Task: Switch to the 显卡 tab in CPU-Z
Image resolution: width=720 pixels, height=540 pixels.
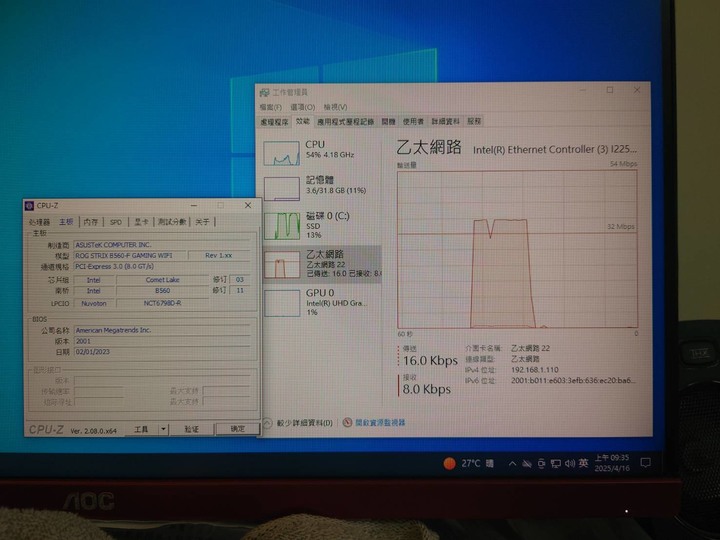Action: [141, 222]
